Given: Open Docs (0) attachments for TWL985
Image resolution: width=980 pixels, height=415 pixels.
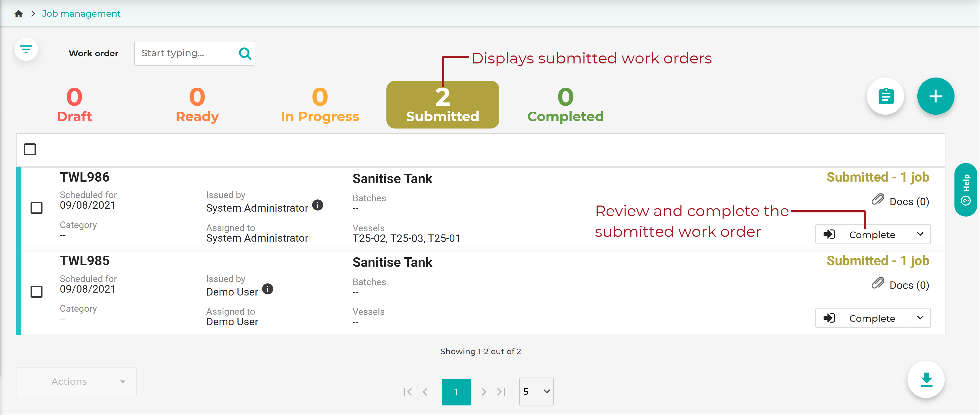Looking at the screenshot, I should pos(900,284).
